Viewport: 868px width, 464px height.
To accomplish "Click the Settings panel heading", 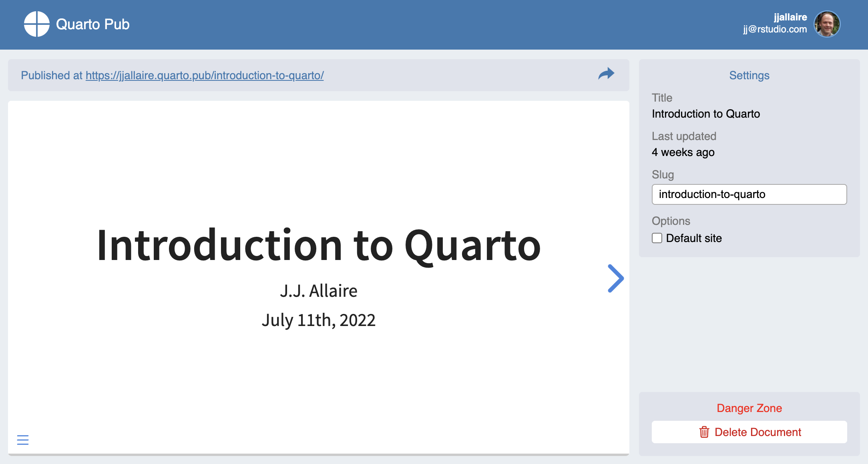I will 749,76.
